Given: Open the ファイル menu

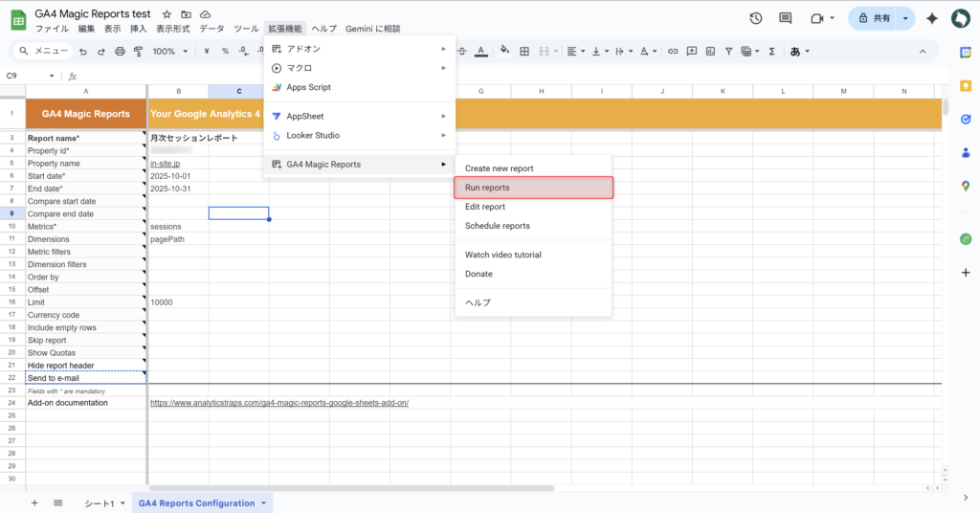Looking at the screenshot, I should 52,29.
